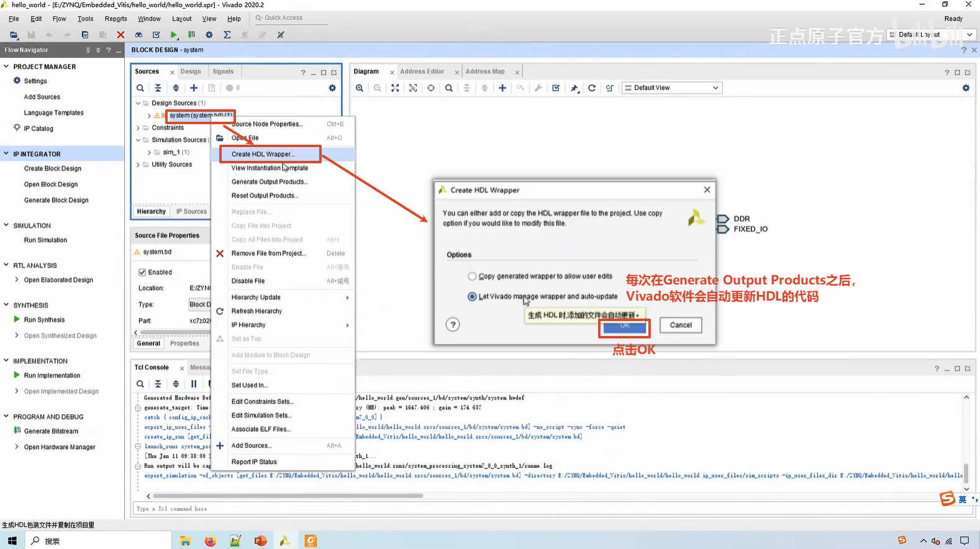Open the Windows Start menu

pos(12,541)
